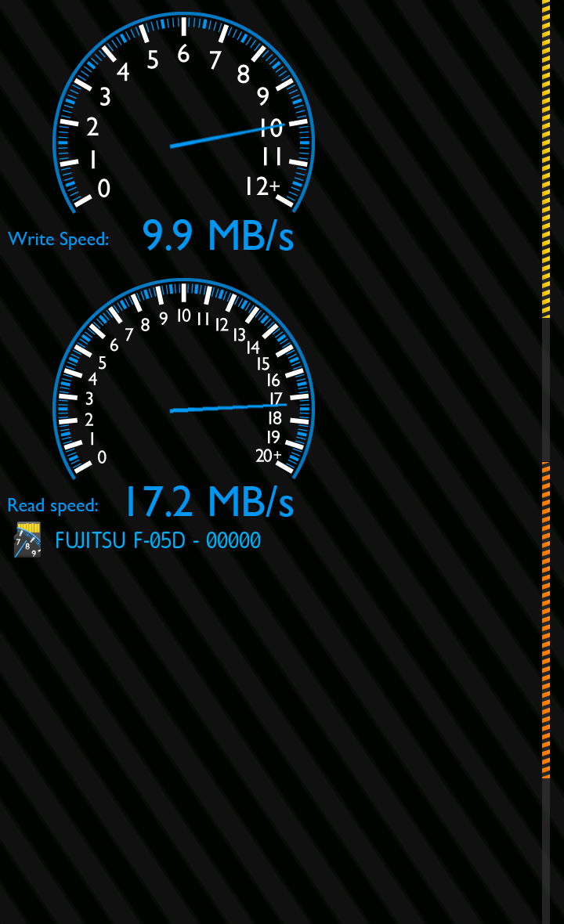Tap the 12+ mark on write gauge
Viewport: 564px width, 924px height.
pos(262,186)
